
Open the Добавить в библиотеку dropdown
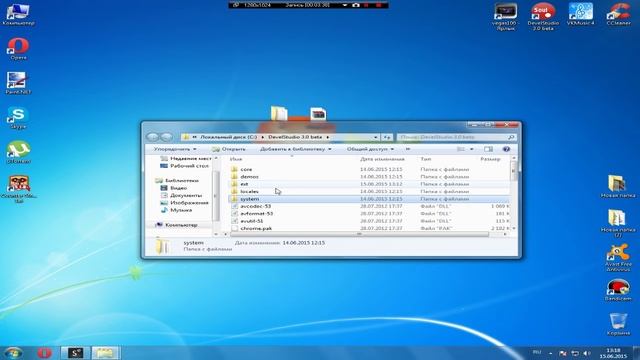(296, 149)
